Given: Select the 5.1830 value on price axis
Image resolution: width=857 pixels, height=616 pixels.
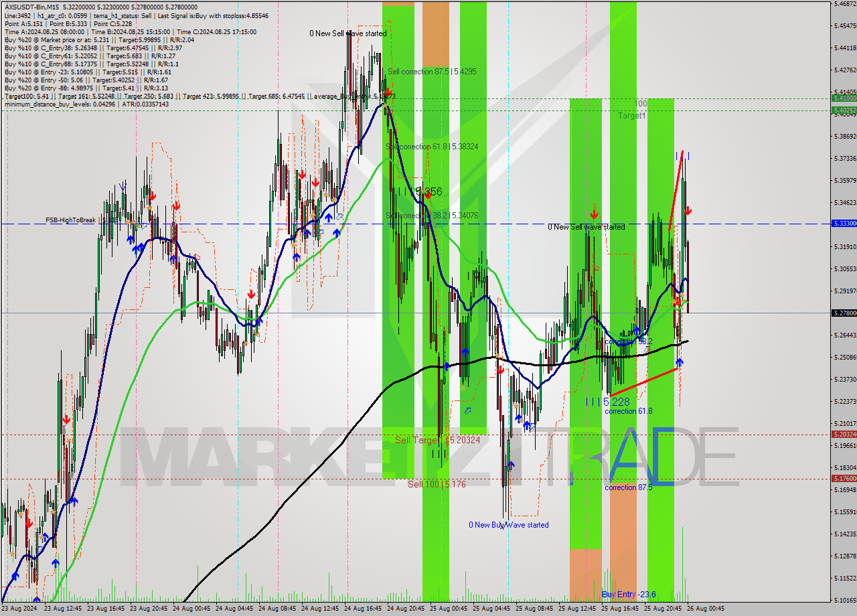Looking at the screenshot, I should (x=845, y=467).
